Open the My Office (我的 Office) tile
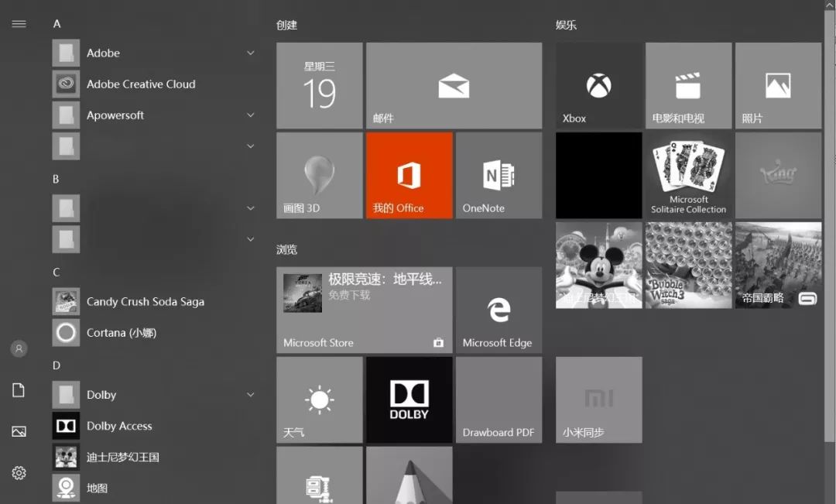The height and width of the screenshot is (504, 836). [x=409, y=176]
